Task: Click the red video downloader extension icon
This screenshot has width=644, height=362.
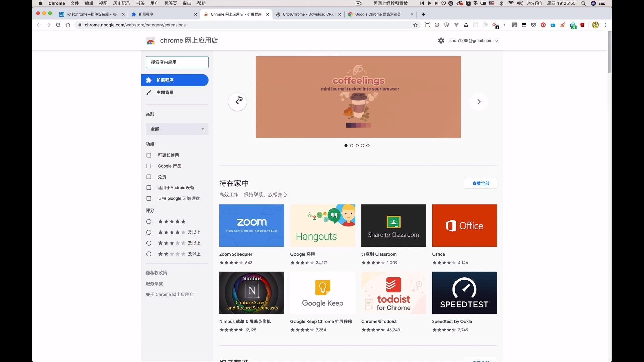Action: pyautogui.click(x=582, y=25)
